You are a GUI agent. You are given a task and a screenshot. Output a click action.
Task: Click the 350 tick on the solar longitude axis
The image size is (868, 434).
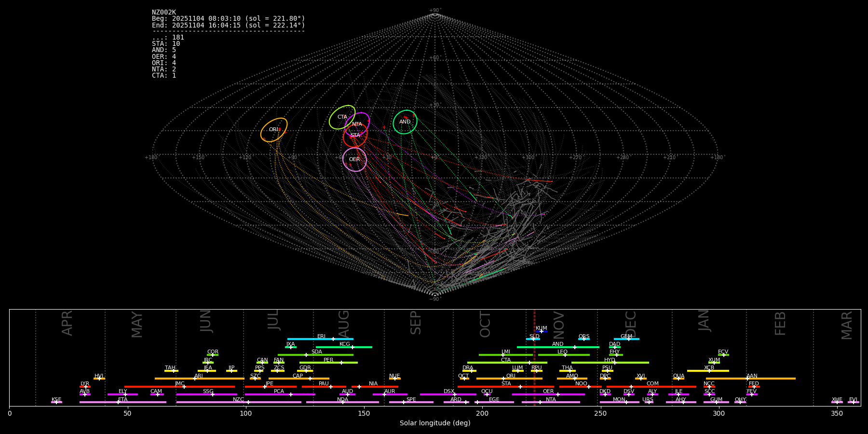[837, 413]
